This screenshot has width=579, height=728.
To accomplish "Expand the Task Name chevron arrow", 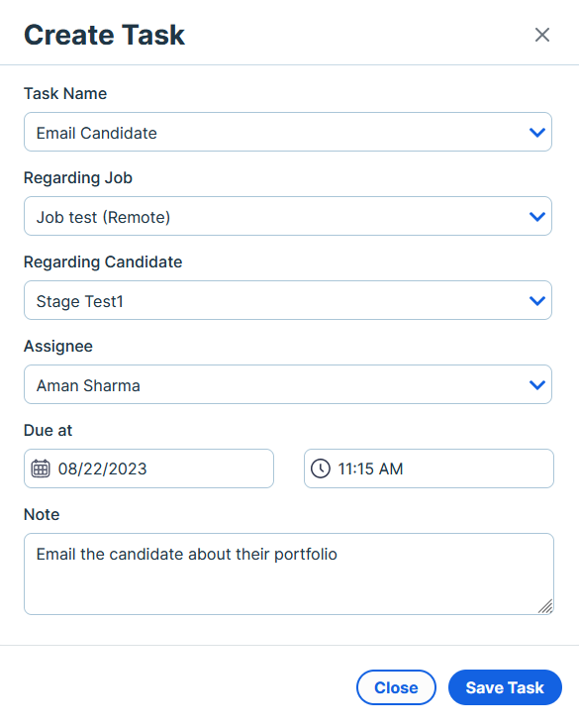I will (537, 133).
